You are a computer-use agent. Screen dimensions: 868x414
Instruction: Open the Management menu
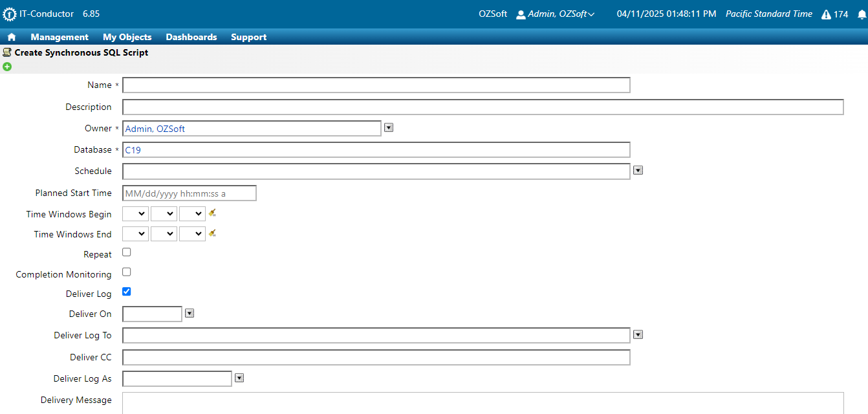(60, 37)
